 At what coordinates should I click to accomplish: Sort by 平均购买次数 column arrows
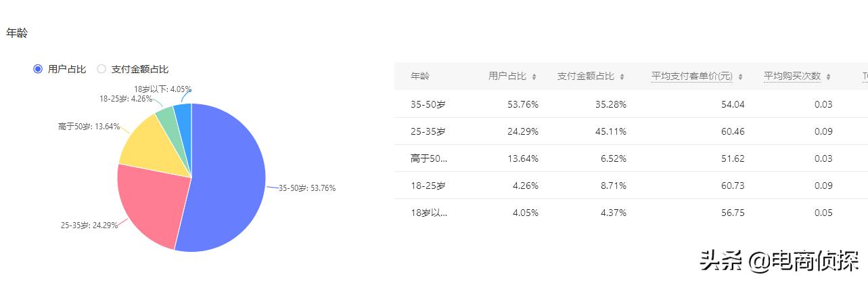click(x=828, y=77)
